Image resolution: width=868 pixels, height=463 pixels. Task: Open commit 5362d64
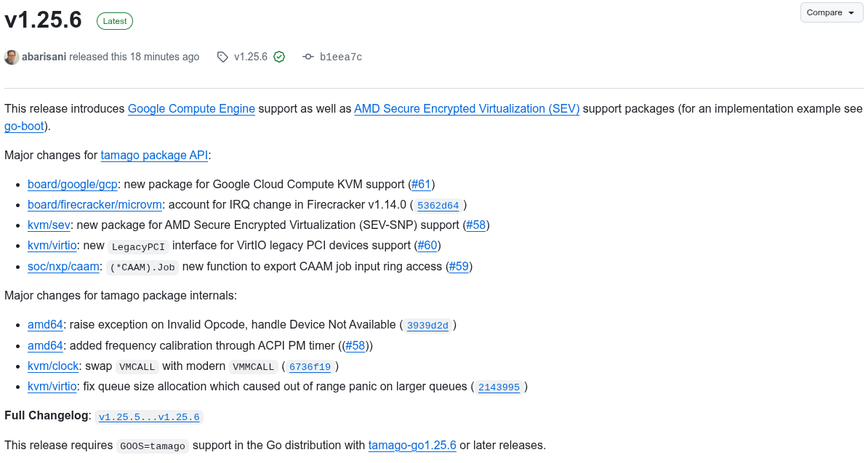point(438,205)
